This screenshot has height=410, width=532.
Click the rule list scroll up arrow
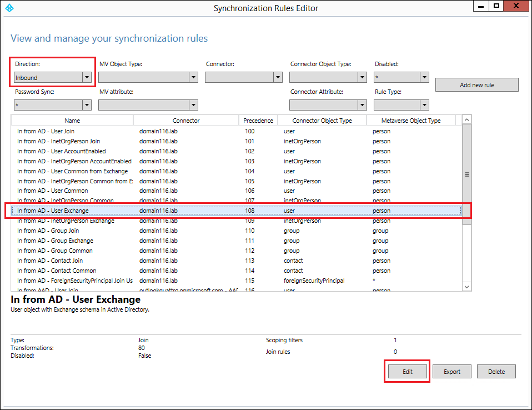(467, 119)
